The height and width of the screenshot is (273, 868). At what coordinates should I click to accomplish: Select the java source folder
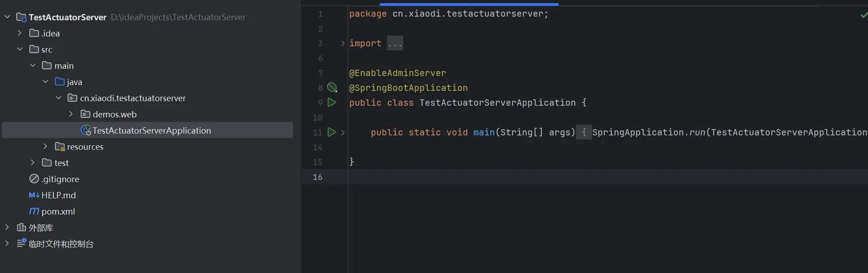pyautogui.click(x=74, y=82)
